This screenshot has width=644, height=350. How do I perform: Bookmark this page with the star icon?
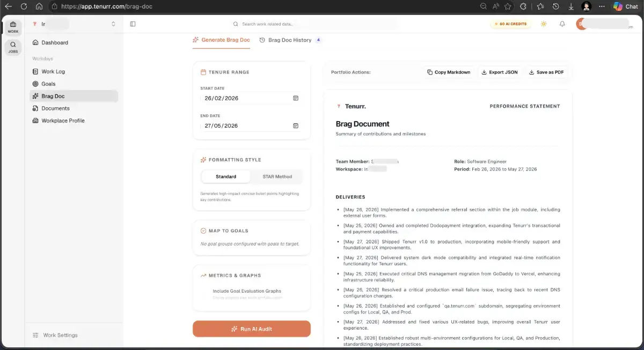[x=508, y=6]
